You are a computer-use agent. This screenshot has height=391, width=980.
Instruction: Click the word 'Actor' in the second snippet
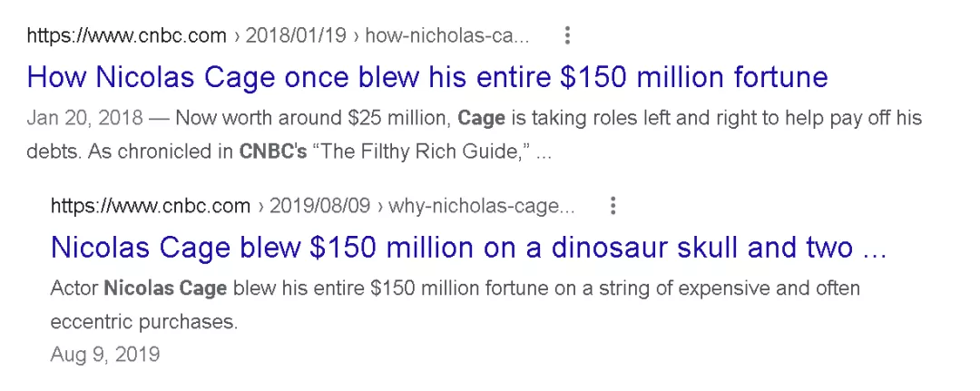pyautogui.click(x=74, y=288)
